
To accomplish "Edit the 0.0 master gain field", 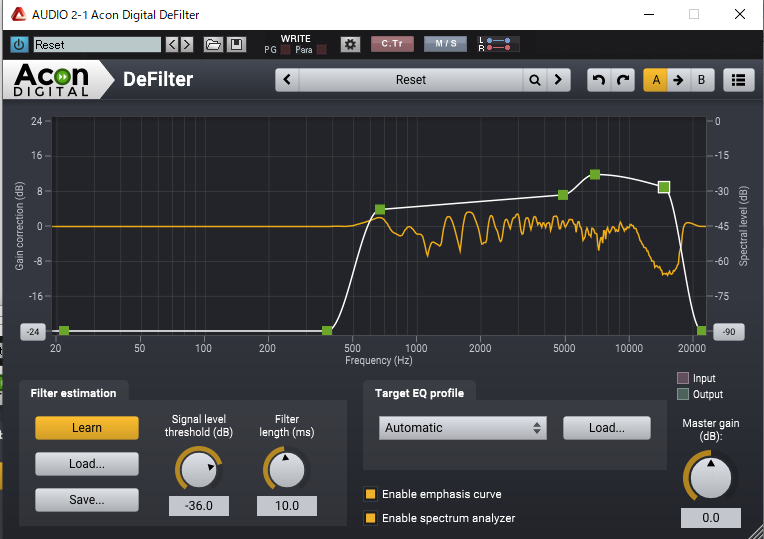I will [711, 518].
